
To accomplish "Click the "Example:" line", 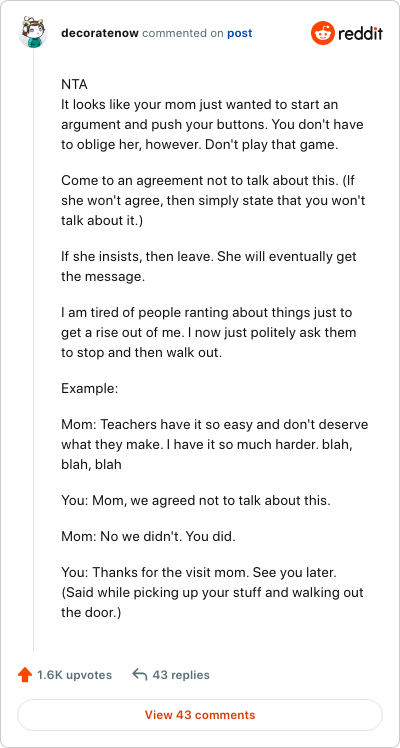I will click(90, 388).
